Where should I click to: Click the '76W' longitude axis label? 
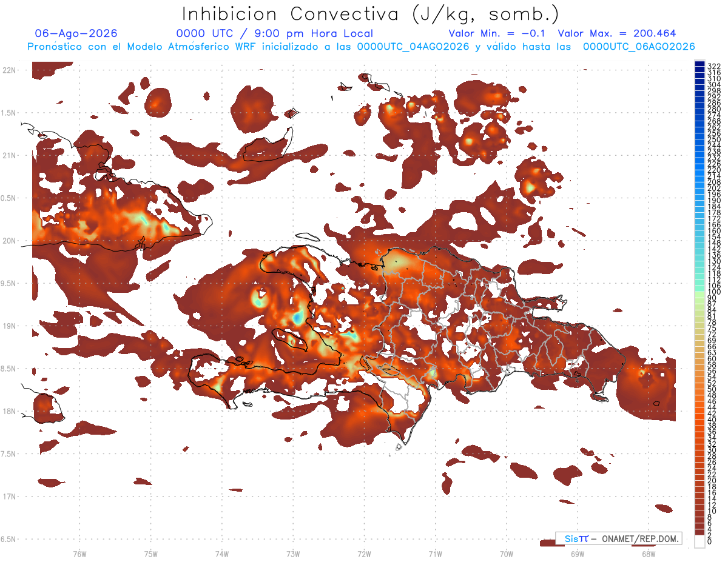tap(79, 554)
